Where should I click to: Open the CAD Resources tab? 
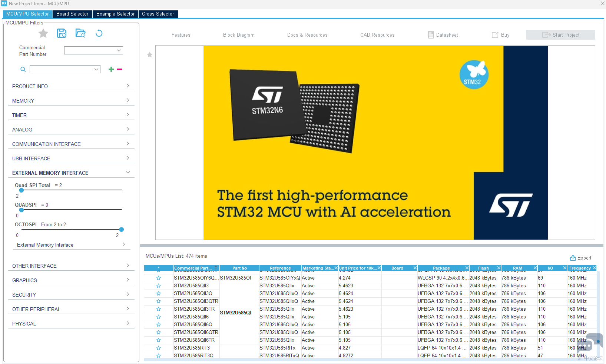(x=377, y=35)
